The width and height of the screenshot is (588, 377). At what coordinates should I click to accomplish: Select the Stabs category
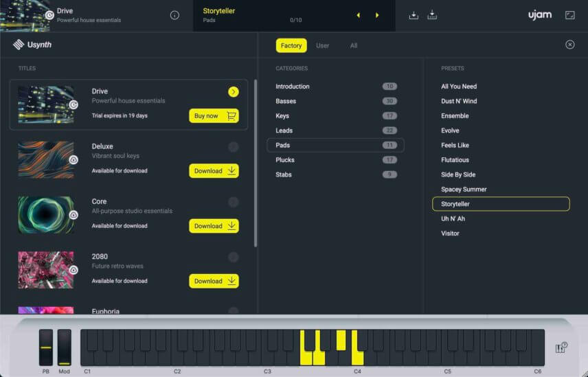(x=336, y=174)
